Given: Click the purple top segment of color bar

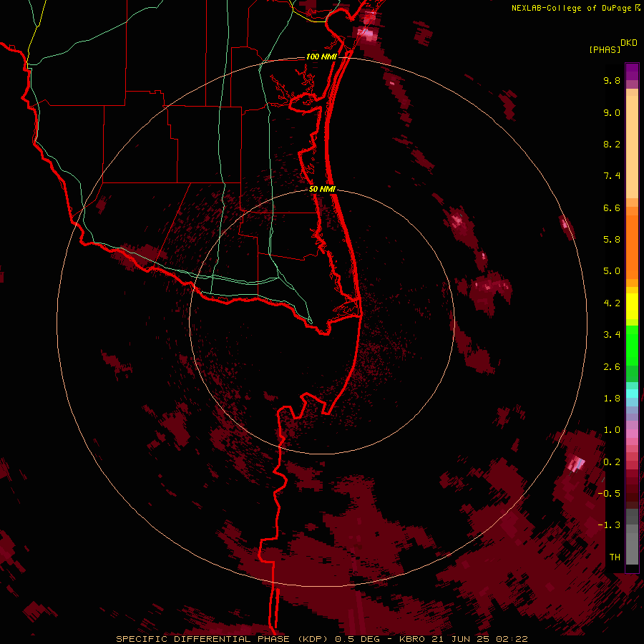Looking at the screenshot, I should click(632, 72).
